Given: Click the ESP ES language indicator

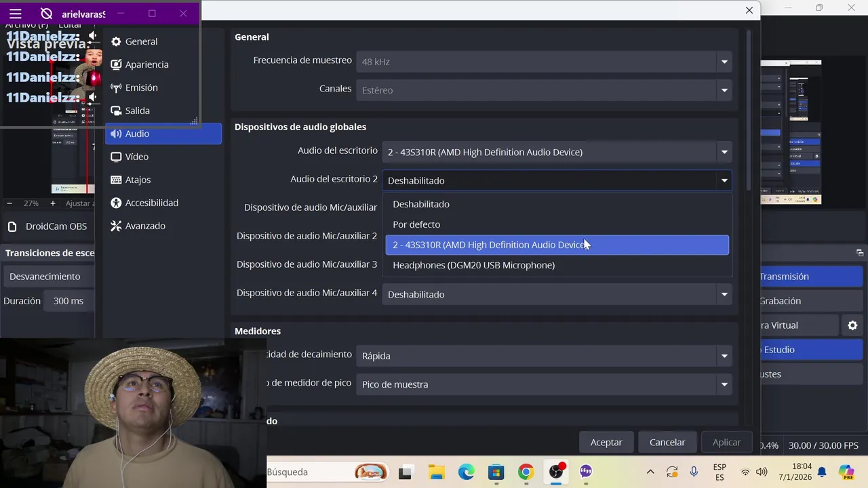Looking at the screenshot, I should pyautogui.click(x=719, y=472).
